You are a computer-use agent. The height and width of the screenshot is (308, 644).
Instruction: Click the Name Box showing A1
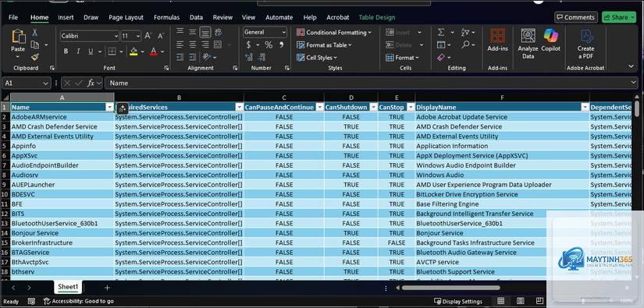coord(27,83)
